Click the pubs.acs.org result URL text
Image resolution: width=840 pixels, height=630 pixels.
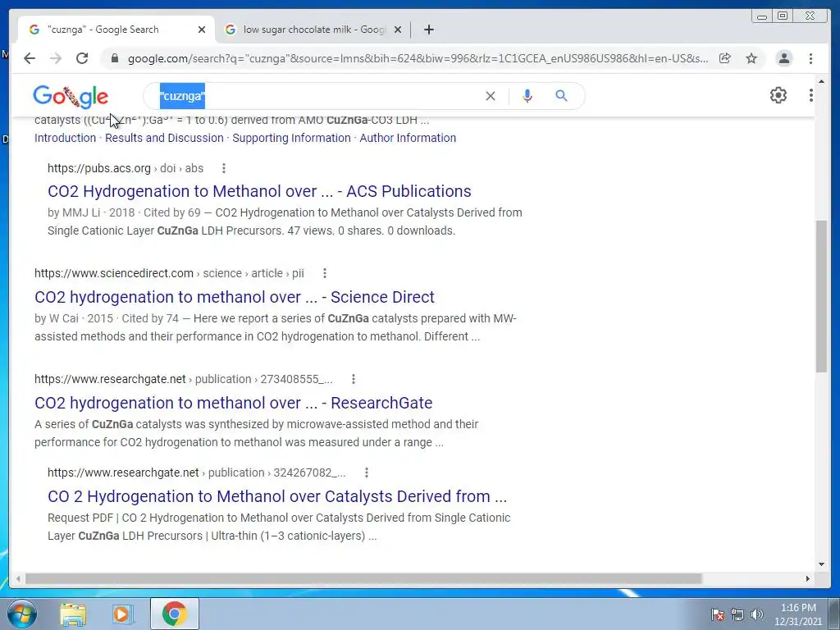tap(126, 168)
